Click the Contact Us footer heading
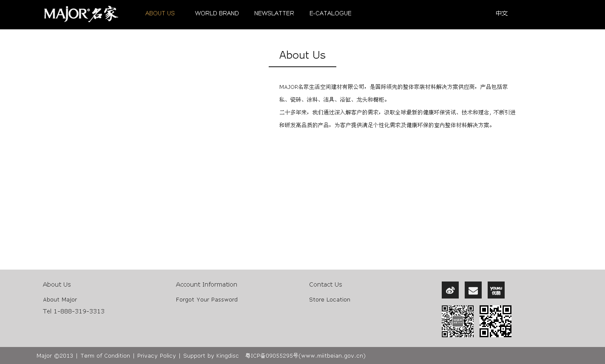This screenshot has height=364, width=605. (x=325, y=284)
